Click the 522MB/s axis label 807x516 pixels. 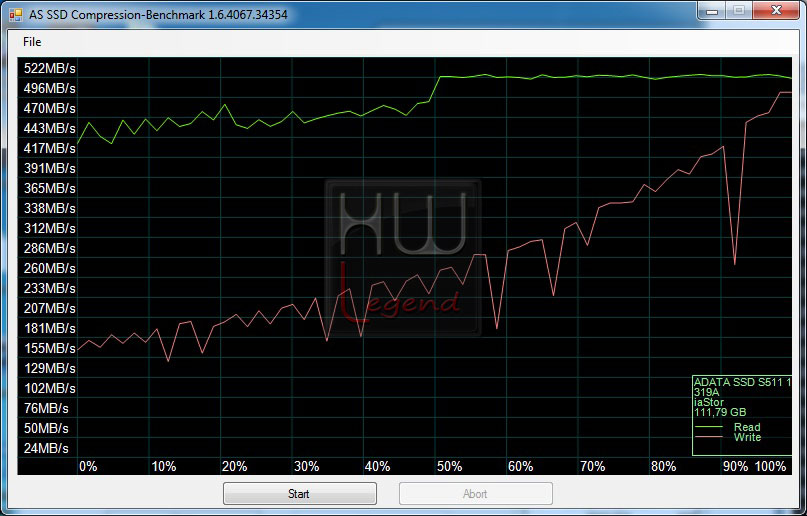pos(49,68)
